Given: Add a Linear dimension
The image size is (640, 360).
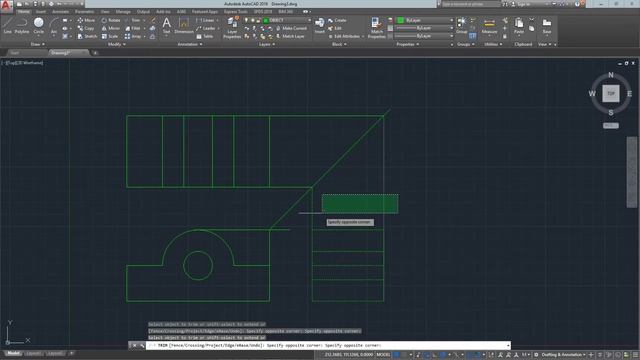Looking at the screenshot, I should tap(205, 20).
